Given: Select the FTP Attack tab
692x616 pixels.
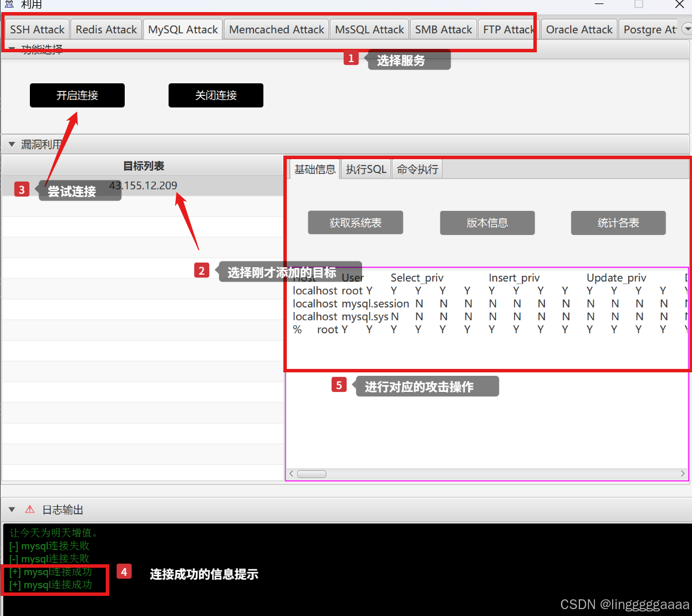Looking at the screenshot, I should [x=509, y=29].
